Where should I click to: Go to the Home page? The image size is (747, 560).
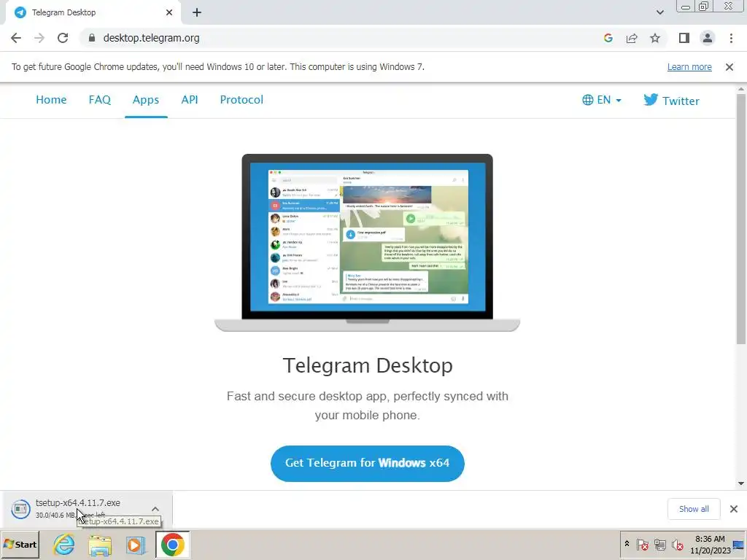52,99
